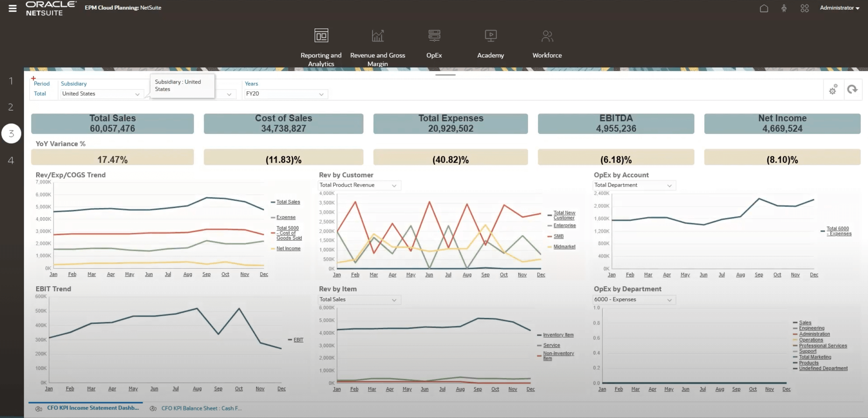The height and width of the screenshot is (418, 868).
Task: Open the Total Product Revenue dropdown
Action: (x=394, y=185)
